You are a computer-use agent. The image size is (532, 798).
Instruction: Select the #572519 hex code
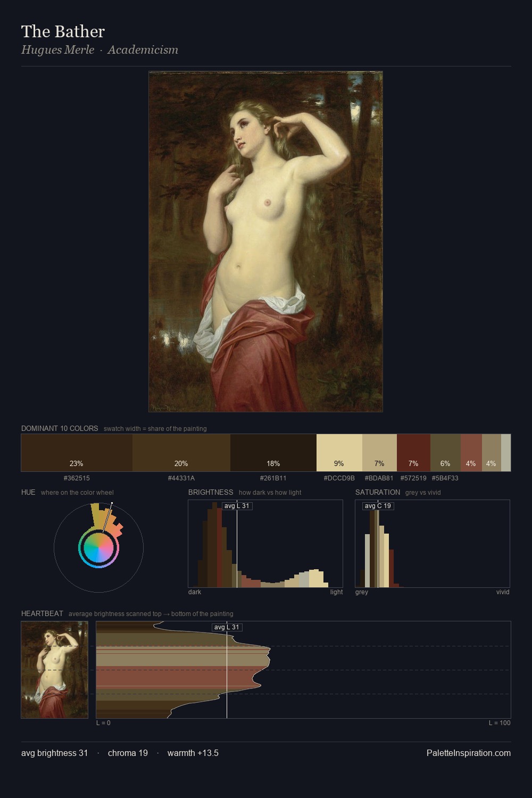pyautogui.click(x=413, y=478)
